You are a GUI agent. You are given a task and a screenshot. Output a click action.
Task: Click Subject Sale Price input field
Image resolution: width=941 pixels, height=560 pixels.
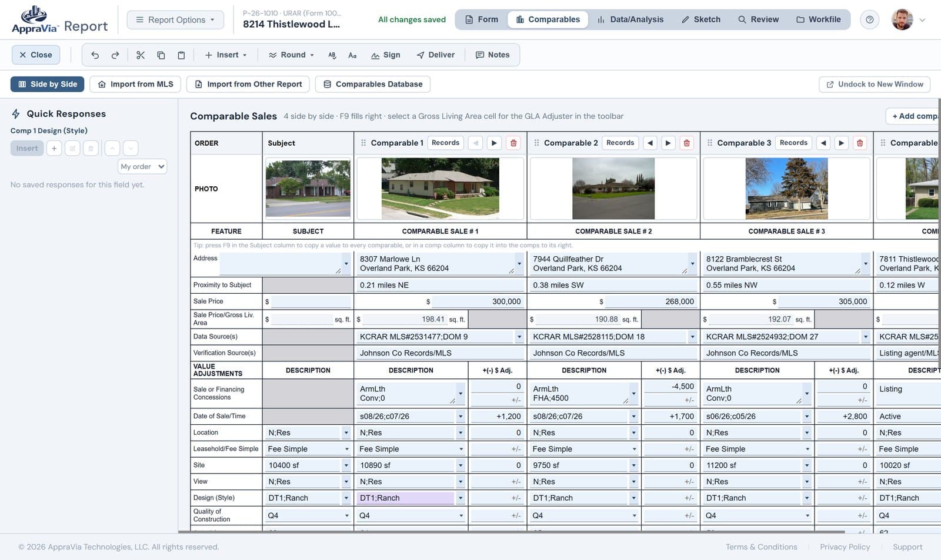[x=311, y=301]
